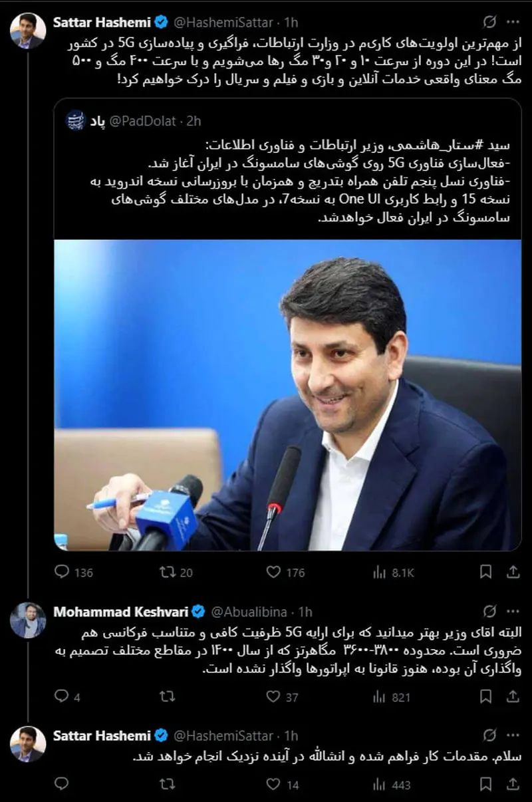Screen dimensions: 532x802
Task: Bookmark Mohammad Keshvari's reply
Action: pos(486,696)
